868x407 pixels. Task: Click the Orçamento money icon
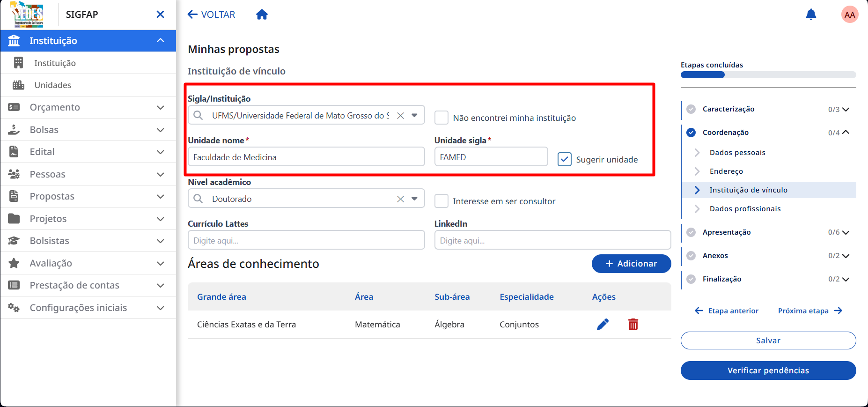pyautogui.click(x=14, y=107)
